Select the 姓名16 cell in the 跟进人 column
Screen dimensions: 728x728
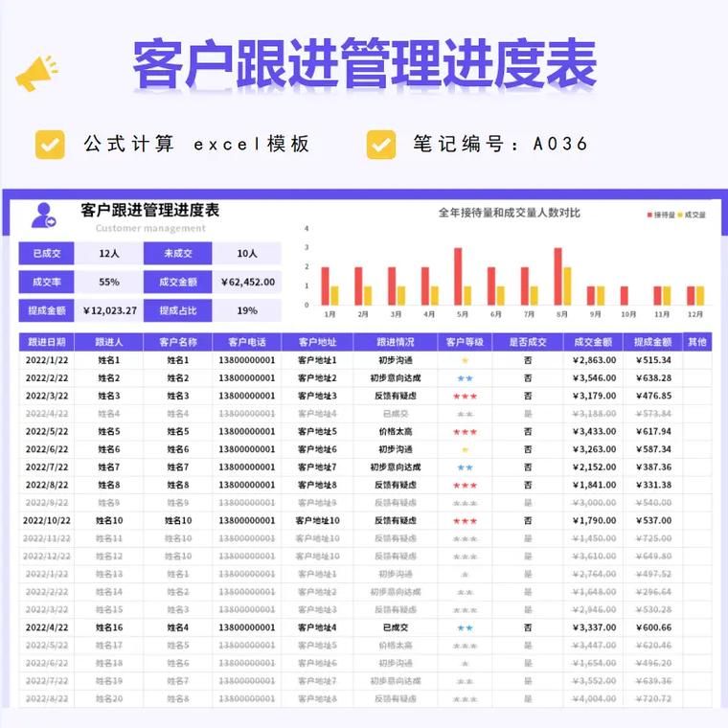108,627
